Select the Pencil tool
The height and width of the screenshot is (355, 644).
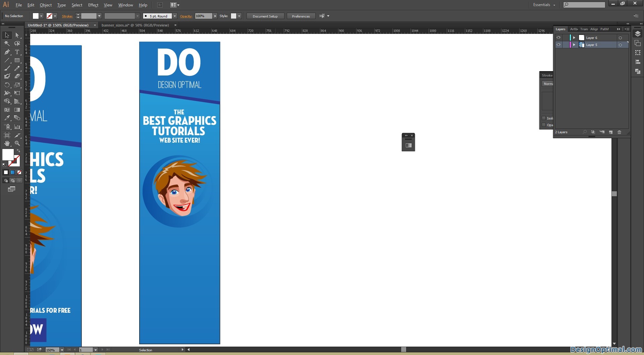(x=17, y=68)
